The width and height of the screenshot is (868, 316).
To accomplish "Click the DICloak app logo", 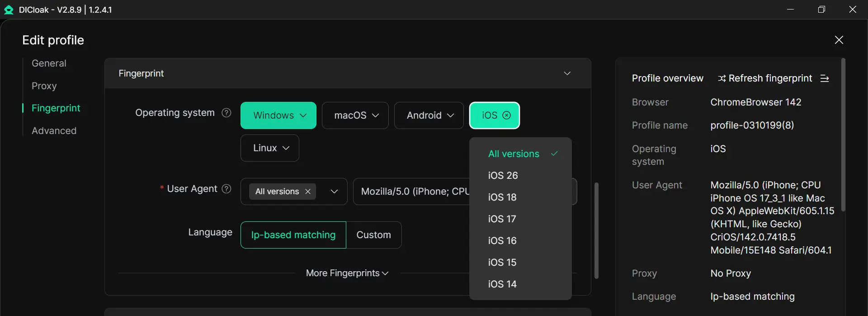I will (x=9, y=10).
